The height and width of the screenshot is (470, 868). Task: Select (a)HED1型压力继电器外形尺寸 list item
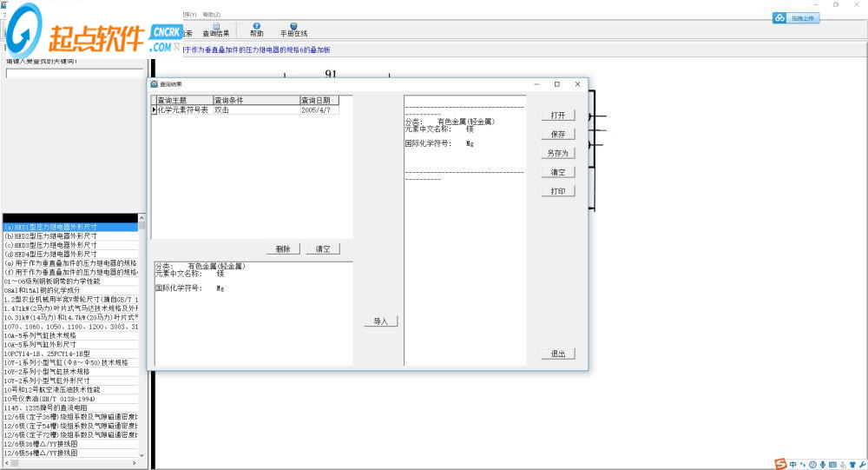tap(70, 227)
